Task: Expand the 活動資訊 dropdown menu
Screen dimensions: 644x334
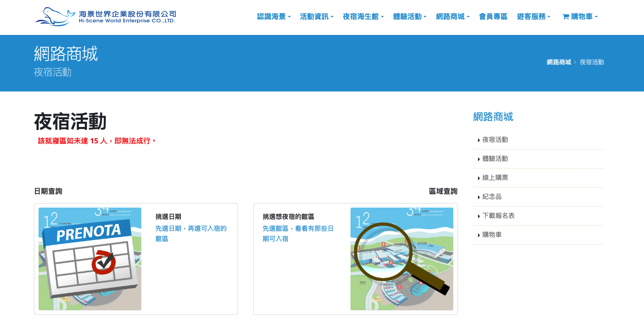Action: pyautogui.click(x=316, y=17)
